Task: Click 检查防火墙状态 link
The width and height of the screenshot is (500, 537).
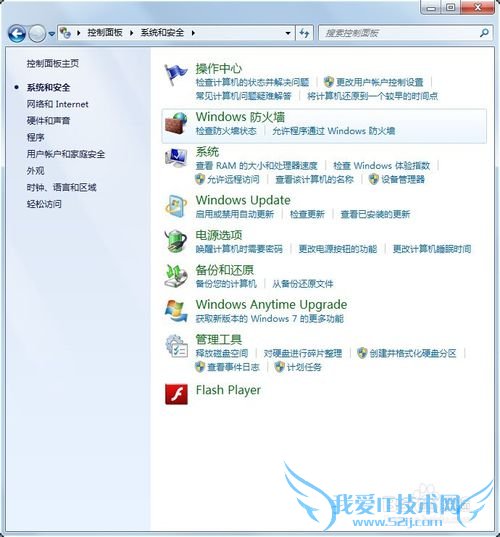Action: 226,131
